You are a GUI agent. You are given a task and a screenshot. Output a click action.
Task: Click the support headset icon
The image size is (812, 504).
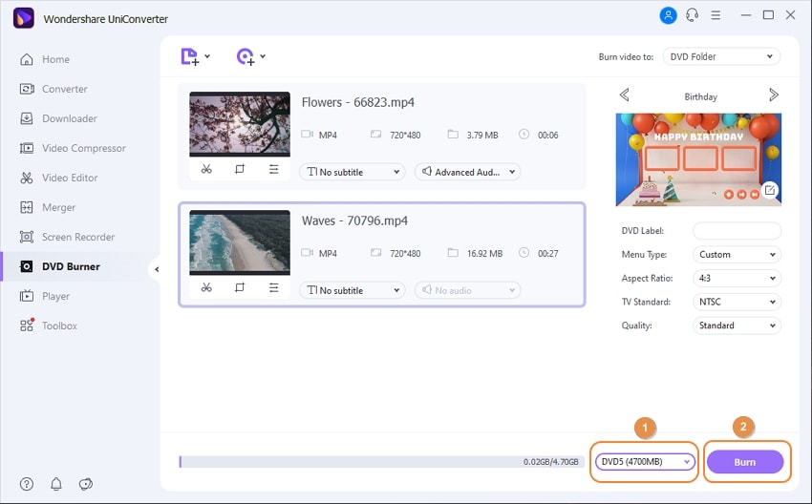point(692,15)
